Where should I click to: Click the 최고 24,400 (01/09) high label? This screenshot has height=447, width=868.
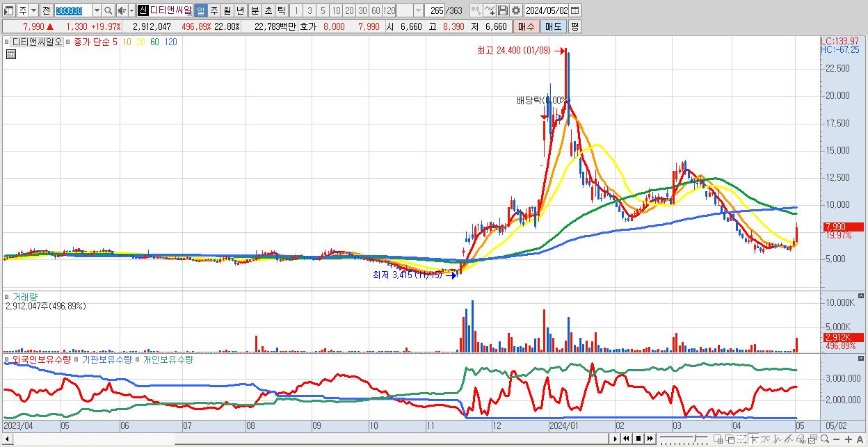(513, 50)
